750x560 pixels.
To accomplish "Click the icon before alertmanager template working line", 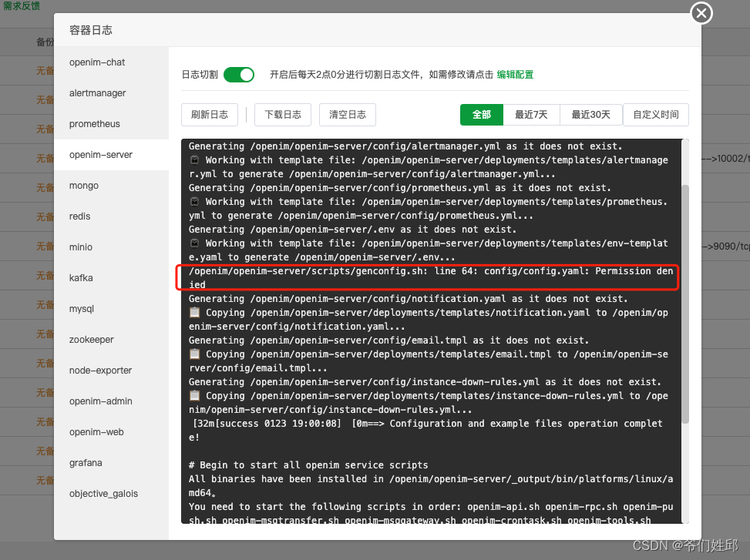I will click(195, 160).
